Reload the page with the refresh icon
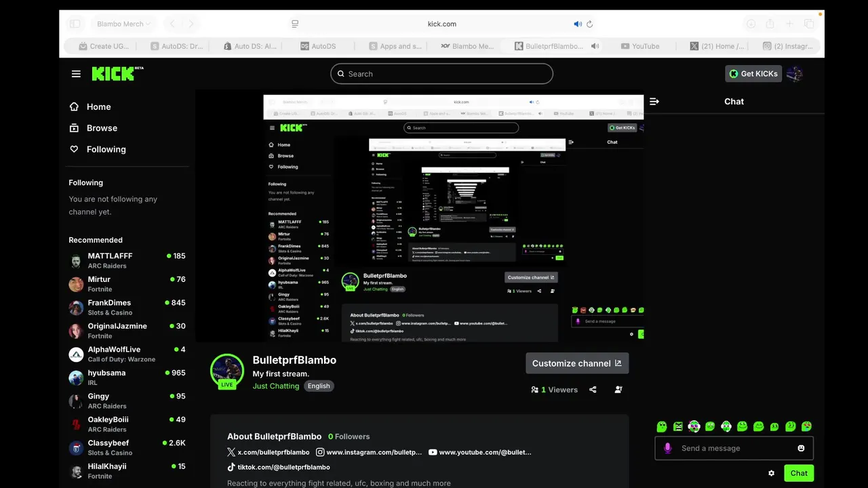 pos(589,24)
